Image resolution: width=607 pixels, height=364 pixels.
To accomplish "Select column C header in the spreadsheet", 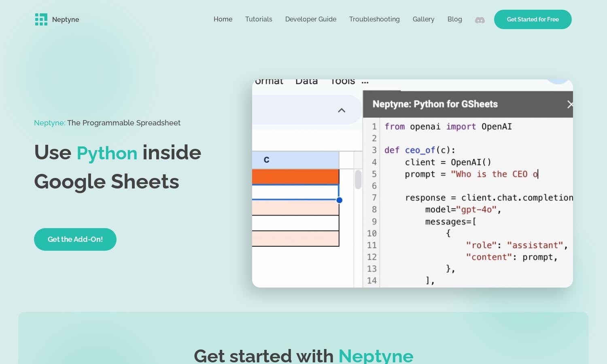I will click(295, 160).
